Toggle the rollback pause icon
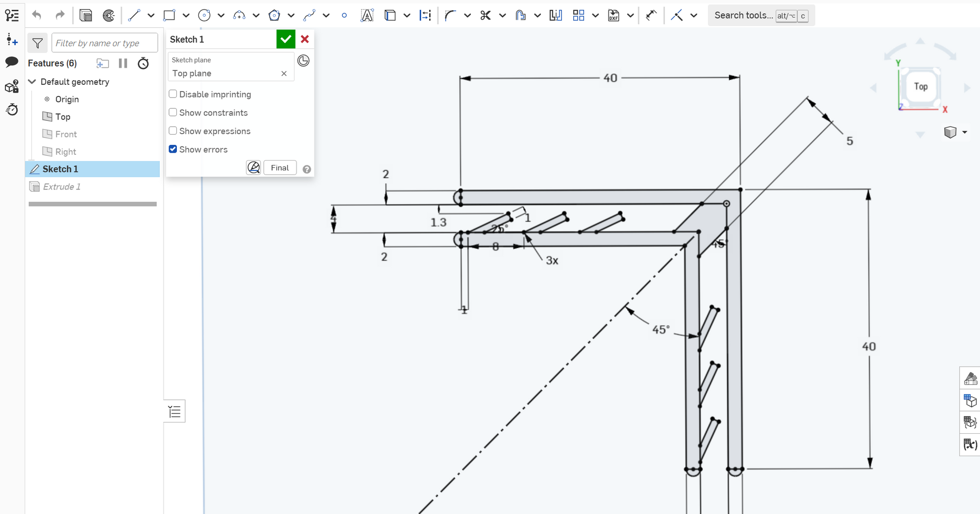This screenshot has height=514, width=980. (x=123, y=63)
